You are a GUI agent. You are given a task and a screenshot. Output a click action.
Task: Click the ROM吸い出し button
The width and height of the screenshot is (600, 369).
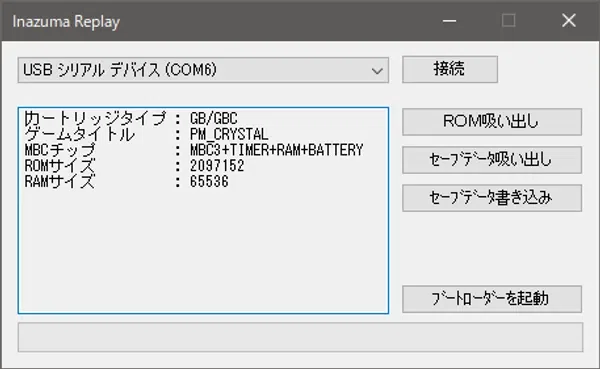(x=492, y=122)
